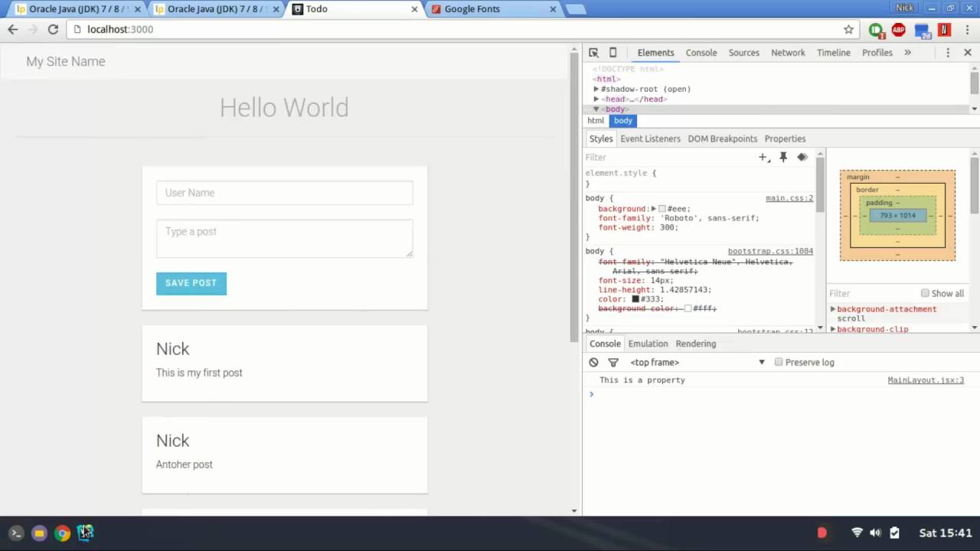Open the Timeline panel tab
Screen dimensions: 980x551
pos(833,53)
